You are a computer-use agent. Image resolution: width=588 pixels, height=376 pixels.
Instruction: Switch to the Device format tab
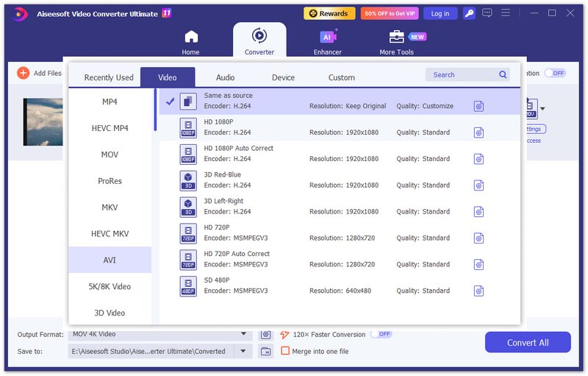(283, 77)
